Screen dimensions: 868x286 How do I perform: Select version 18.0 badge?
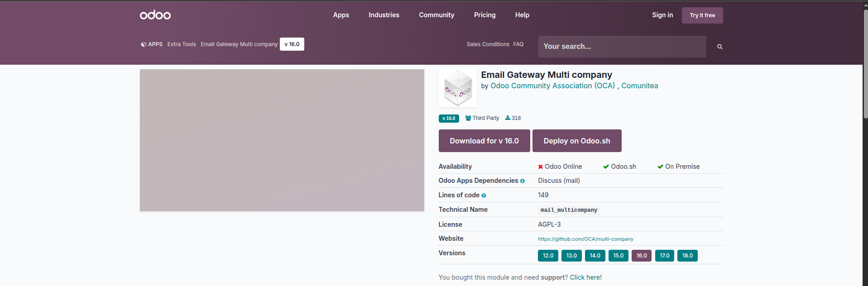[687, 256]
